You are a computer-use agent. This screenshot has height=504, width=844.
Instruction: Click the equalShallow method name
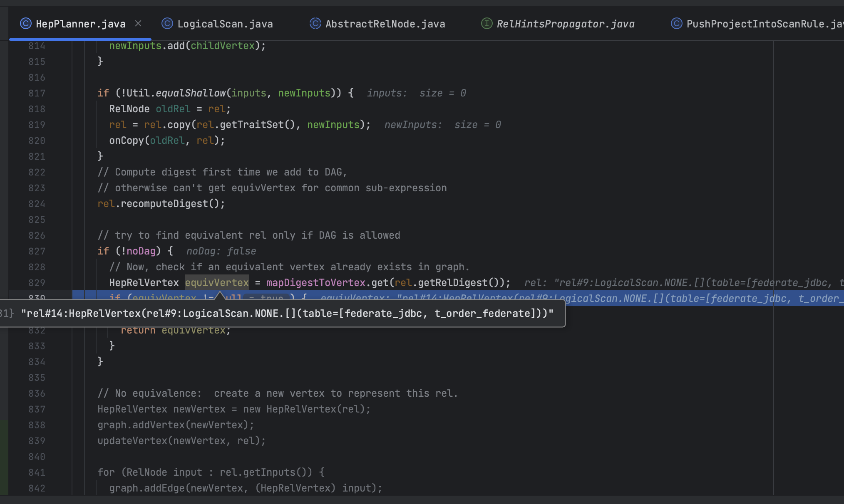(x=191, y=93)
